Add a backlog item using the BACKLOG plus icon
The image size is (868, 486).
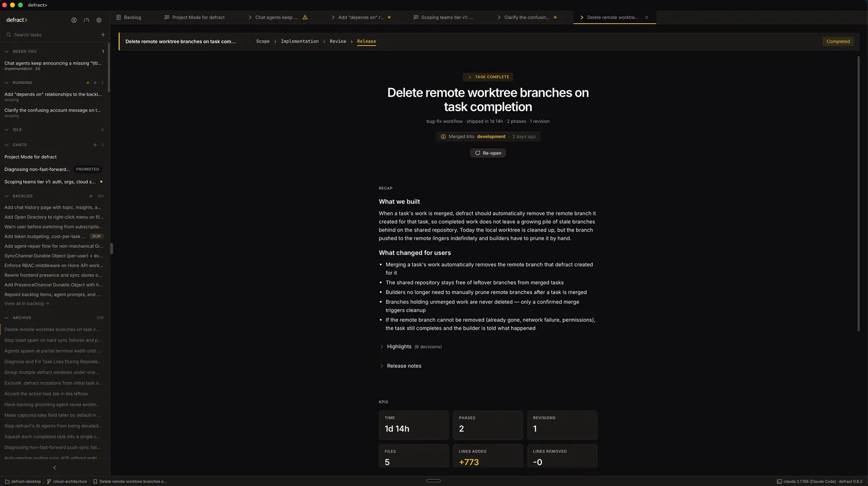pyautogui.click(x=91, y=196)
